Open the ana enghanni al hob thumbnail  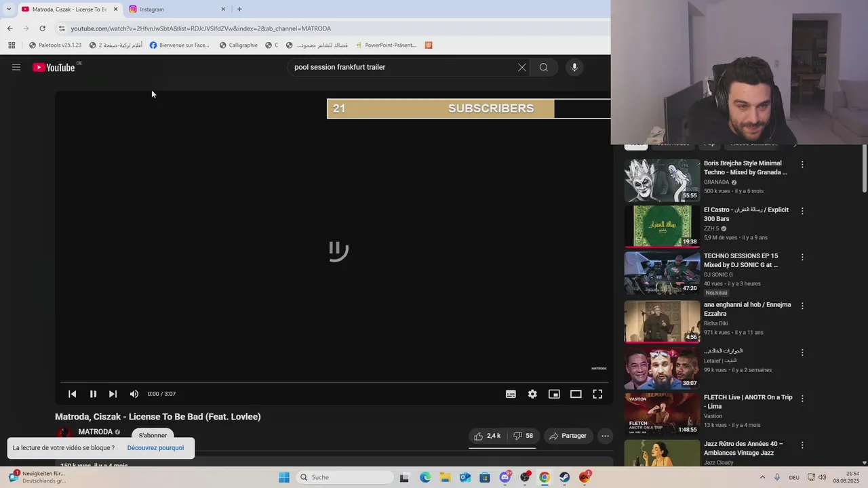[x=662, y=322]
